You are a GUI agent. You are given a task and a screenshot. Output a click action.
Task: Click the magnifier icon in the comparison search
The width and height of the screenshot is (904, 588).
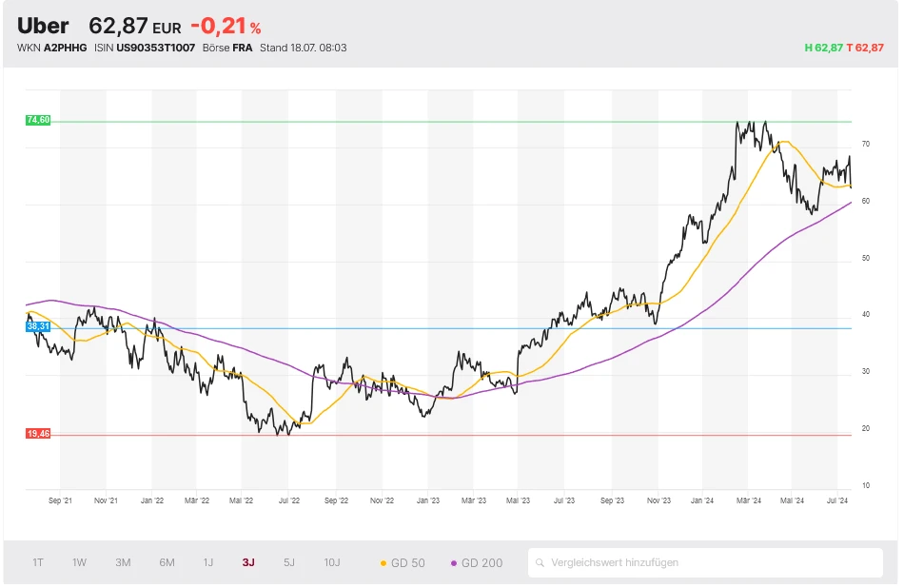(540, 562)
